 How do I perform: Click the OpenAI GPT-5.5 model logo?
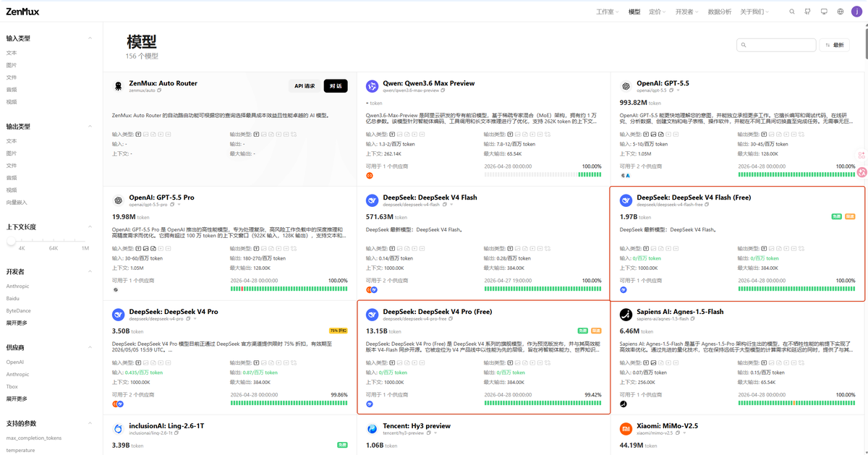(x=626, y=86)
